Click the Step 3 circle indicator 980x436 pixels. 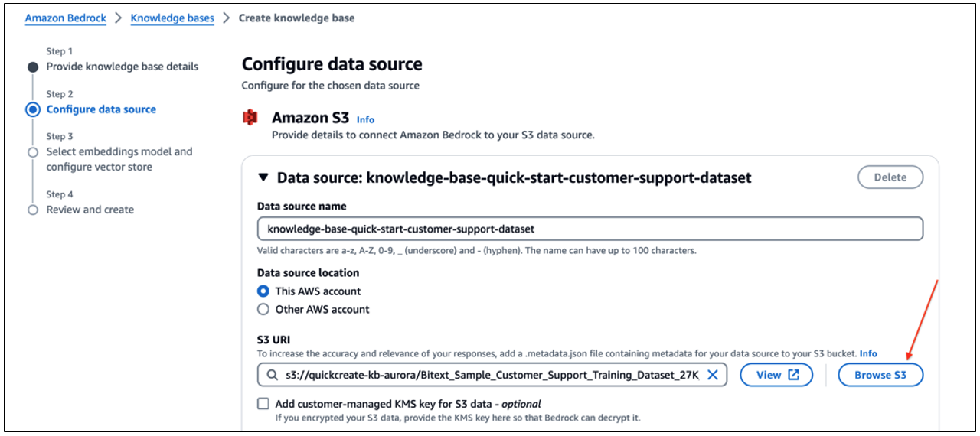coord(32,152)
